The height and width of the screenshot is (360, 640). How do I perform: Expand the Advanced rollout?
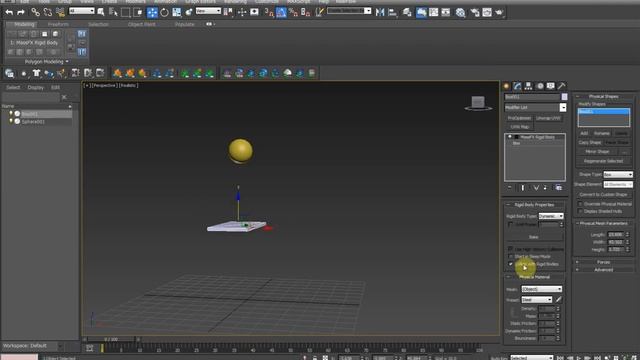[604, 270]
